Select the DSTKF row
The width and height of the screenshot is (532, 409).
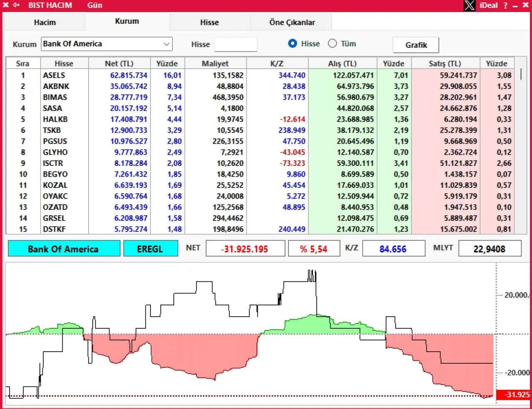coord(260,229)
